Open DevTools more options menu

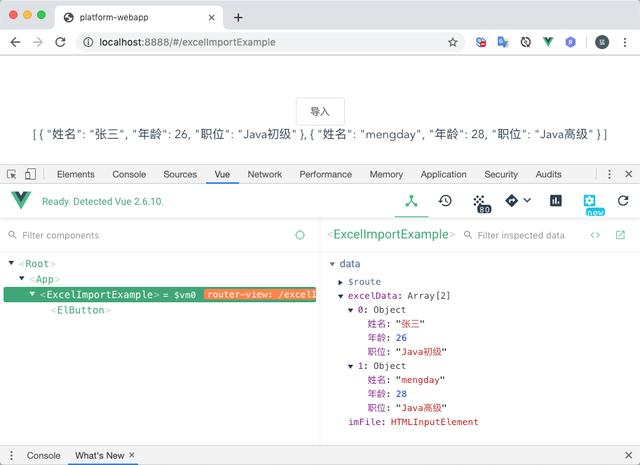[x=609, y=174]
